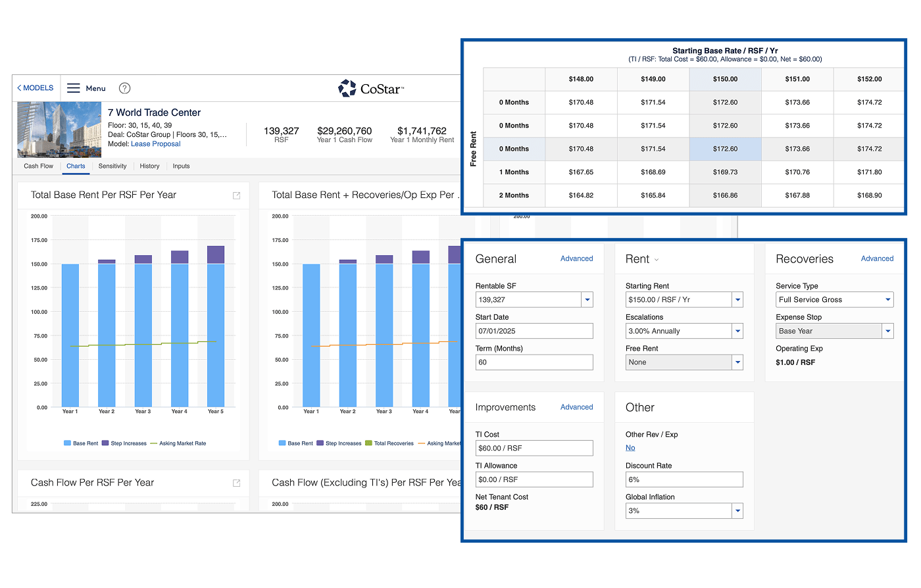Open the Lease Proposal model link

tap(155, 144)
